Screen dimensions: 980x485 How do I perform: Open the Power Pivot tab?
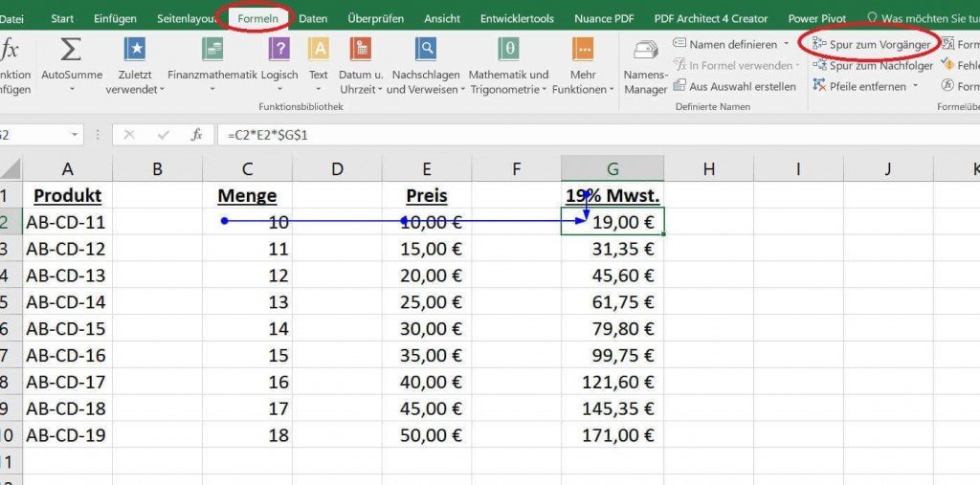click(817, 19)
